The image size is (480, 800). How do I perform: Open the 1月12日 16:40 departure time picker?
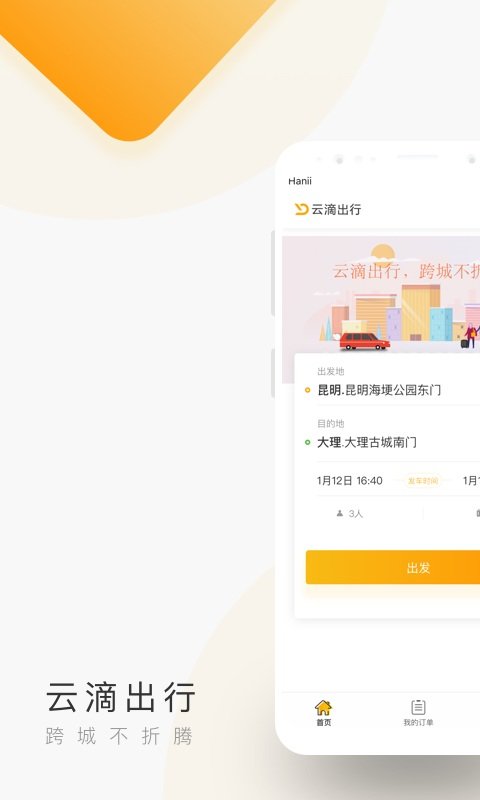coord(349,481)
